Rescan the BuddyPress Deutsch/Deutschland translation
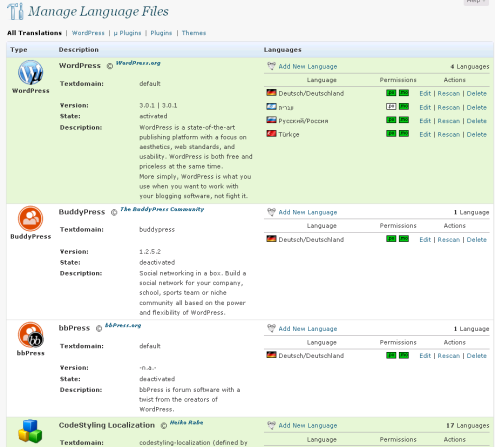 [449, 240]
